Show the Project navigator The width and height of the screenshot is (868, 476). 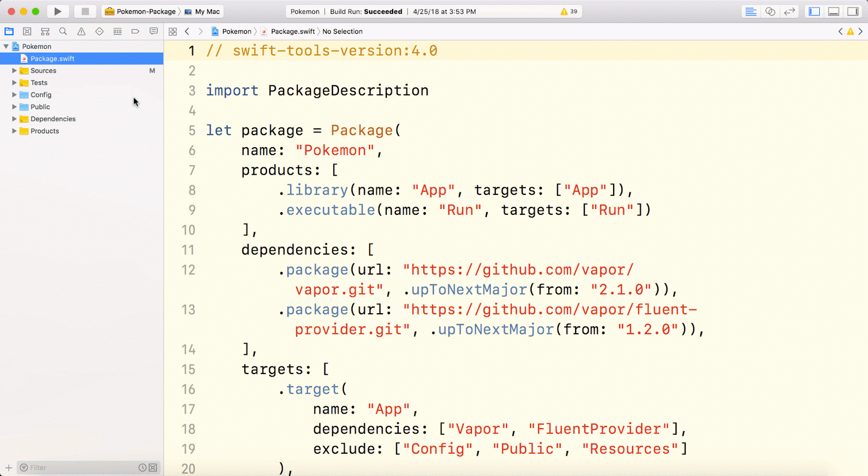point(9,31)
